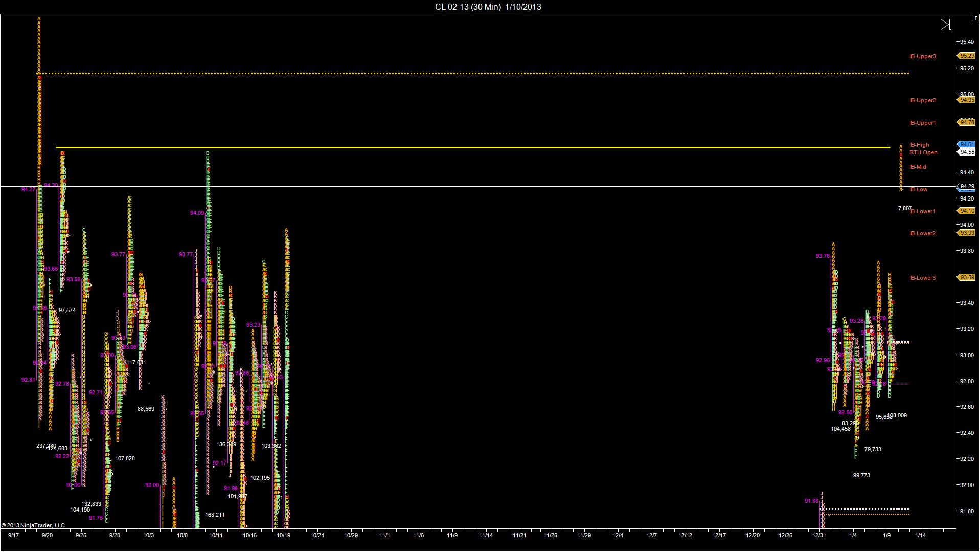Click the 79,733 volume value
The width and height of the screenshot is (980, 552).
click(873, 449)
